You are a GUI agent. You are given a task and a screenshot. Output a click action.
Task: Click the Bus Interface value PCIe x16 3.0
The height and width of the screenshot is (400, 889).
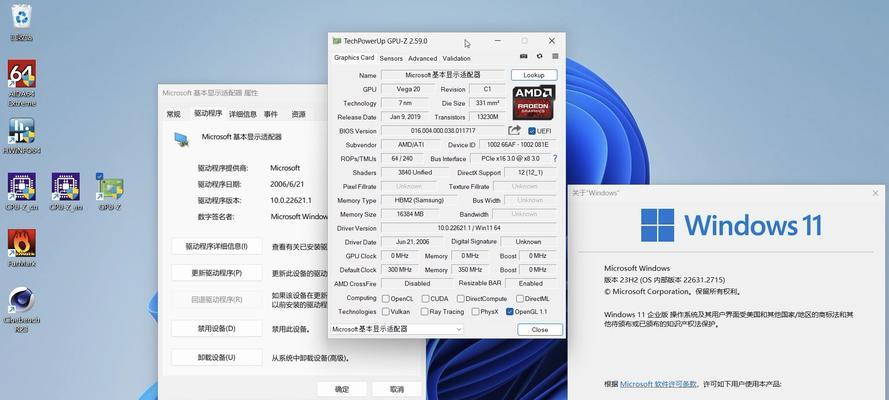pos(510,159)
